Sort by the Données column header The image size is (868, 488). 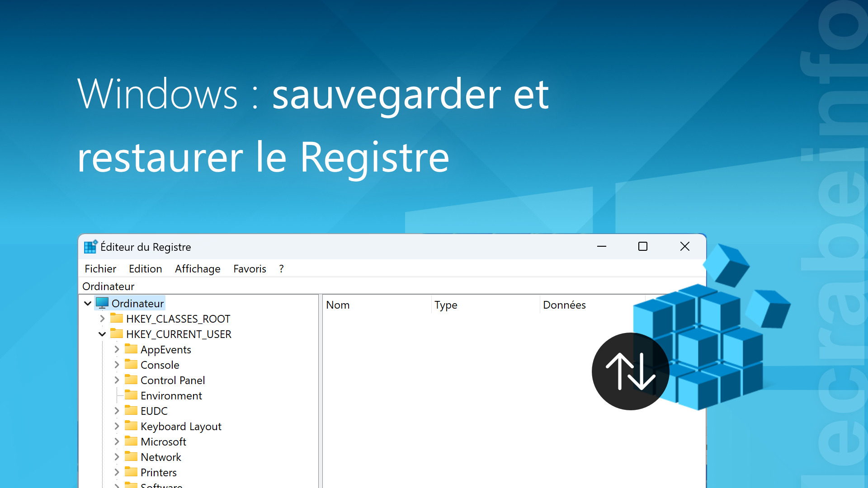pyautogui.click(x=592, y=305)
